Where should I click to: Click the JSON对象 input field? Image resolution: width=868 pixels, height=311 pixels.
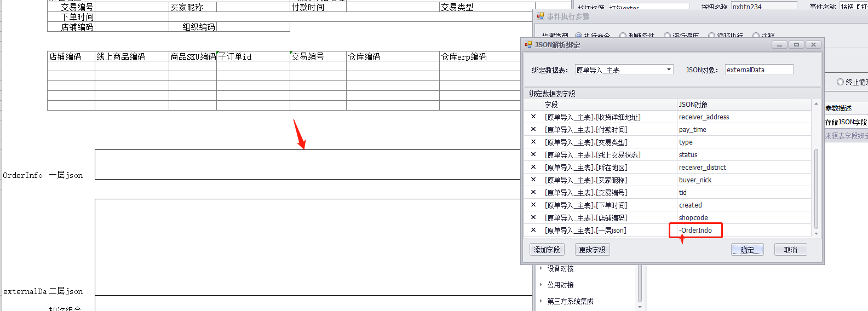point(759,70)
